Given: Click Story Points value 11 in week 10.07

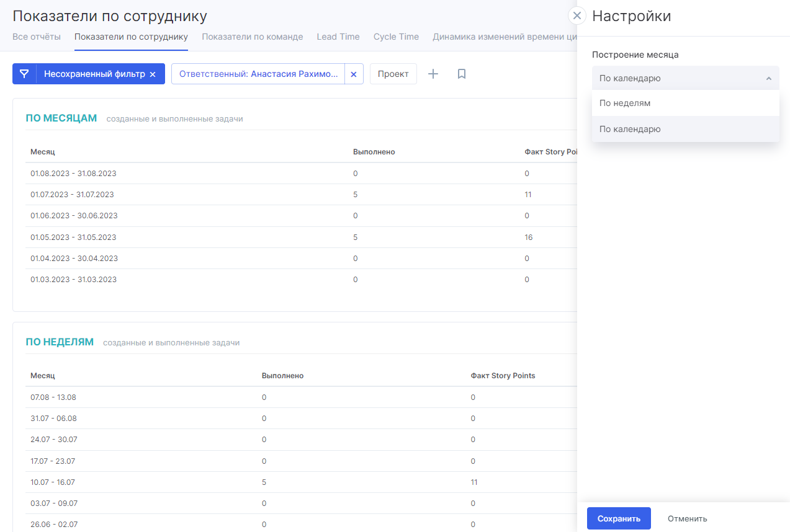Looking at the screenshot, I should (x=475, y=482).
